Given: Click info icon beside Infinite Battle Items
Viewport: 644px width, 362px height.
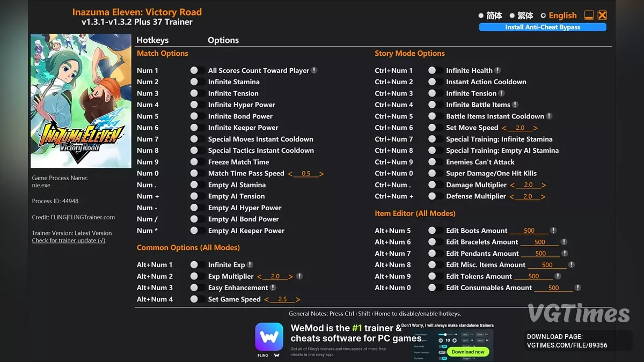Looking at the screenshot, I should [515, 105].
